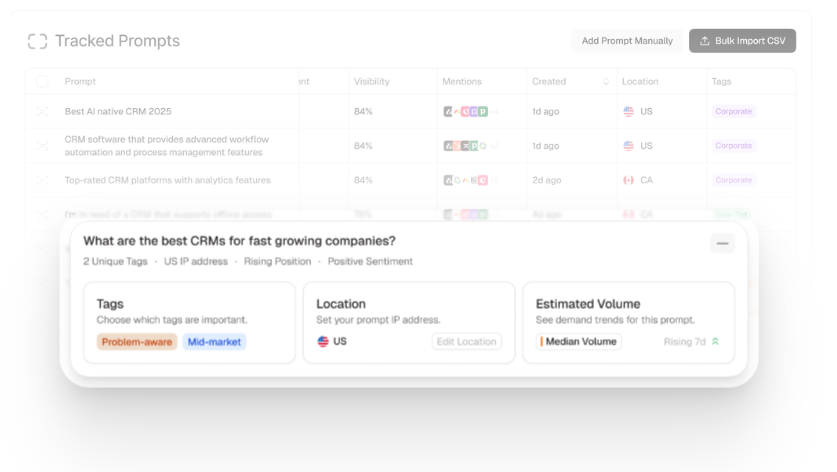The height and width of the screenshot is (472, 837).
Task: Click mention logos in 'CRM software that provides' row
Action: pyautogui.click(x=466, y=145)
